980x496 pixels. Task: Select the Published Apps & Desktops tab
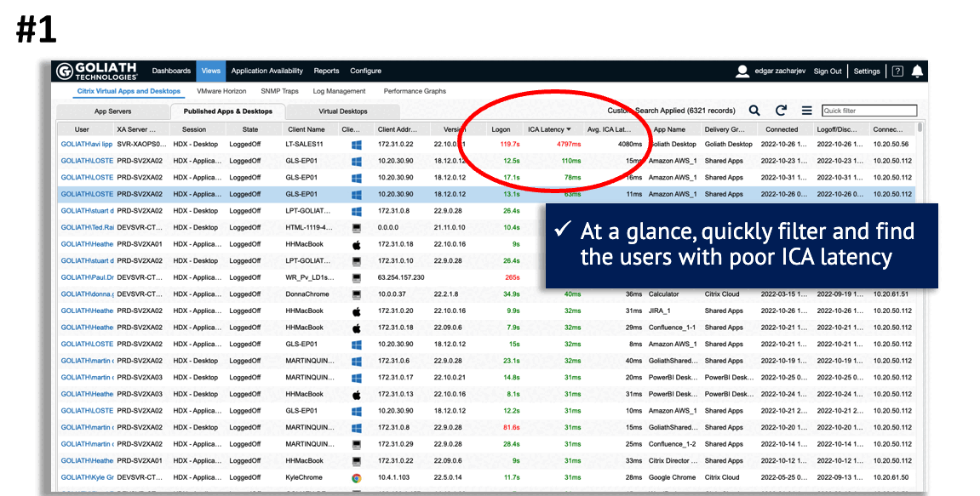pyautogui.click(x=228, y=111)
